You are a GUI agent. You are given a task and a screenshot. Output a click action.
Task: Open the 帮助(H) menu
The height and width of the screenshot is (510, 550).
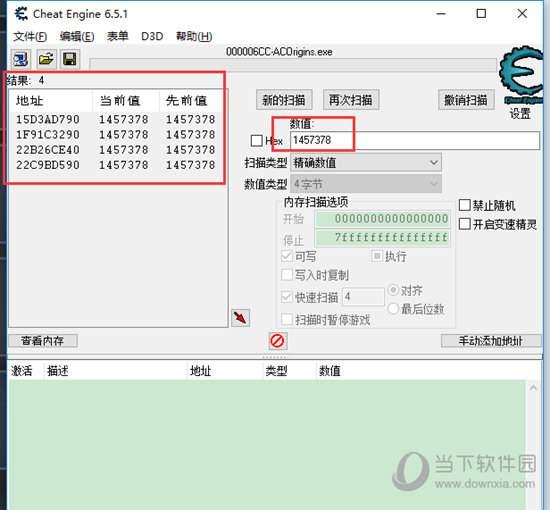pos(194,36)
